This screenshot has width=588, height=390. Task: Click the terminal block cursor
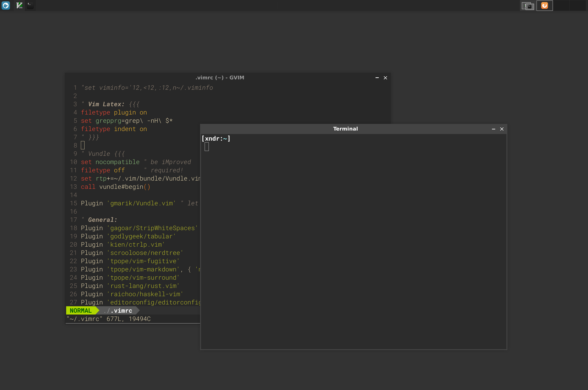[206, 147]
